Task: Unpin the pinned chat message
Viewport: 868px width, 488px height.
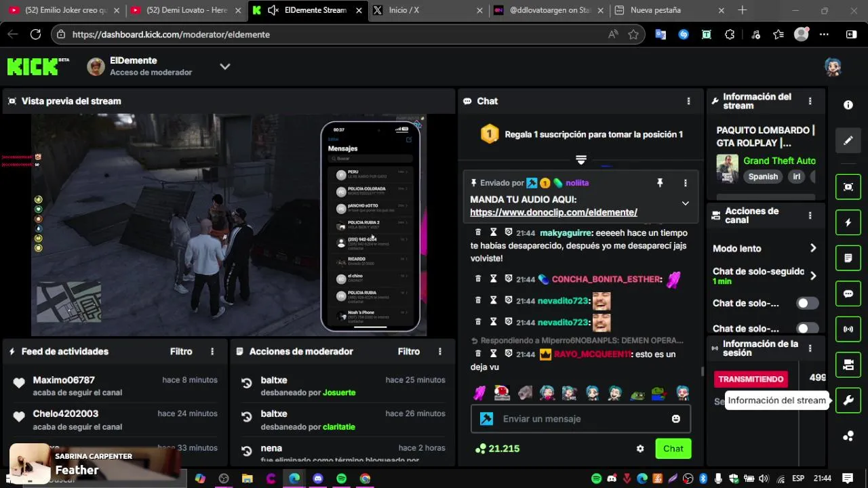Action: click(x=660, y=183)
